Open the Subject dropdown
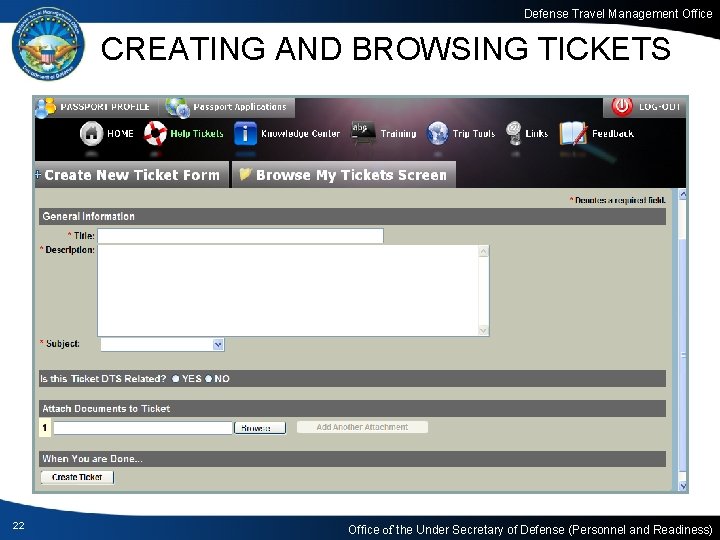The height and width of the screenshot is (540, 720). pos(219,344)
